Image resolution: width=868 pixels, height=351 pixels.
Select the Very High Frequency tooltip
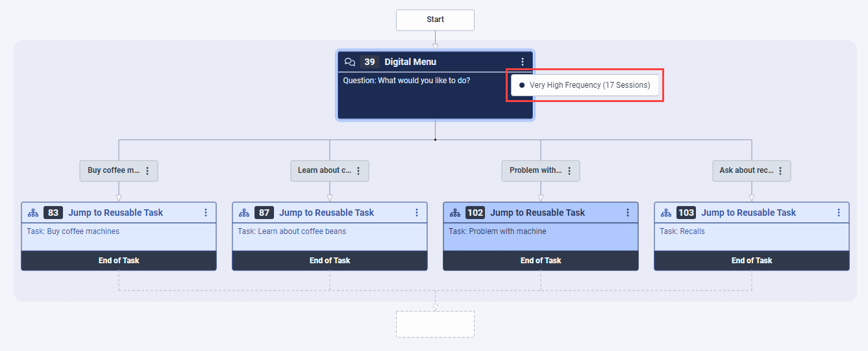pos(584,85)
